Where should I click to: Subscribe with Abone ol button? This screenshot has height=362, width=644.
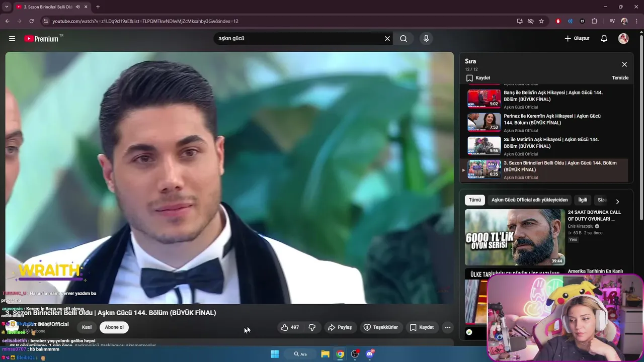pyautogui.click(x=114, y=327)
